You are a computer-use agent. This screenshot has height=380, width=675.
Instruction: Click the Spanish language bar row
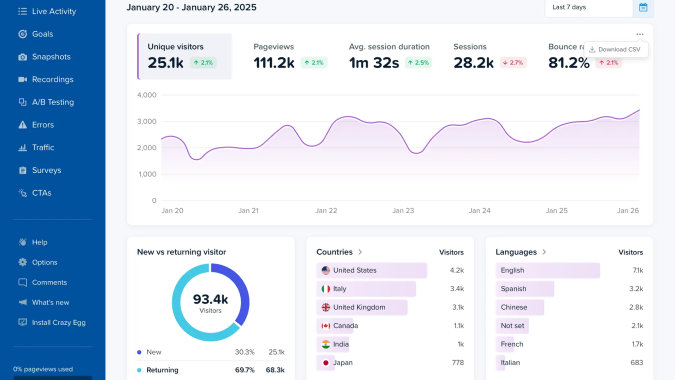(x=570, y=289)
